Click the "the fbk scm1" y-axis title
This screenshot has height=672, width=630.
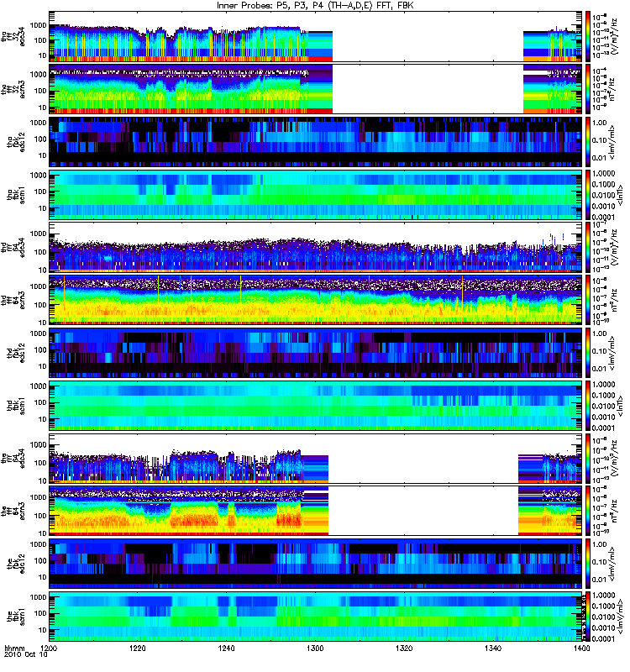(x=16, y=617)
